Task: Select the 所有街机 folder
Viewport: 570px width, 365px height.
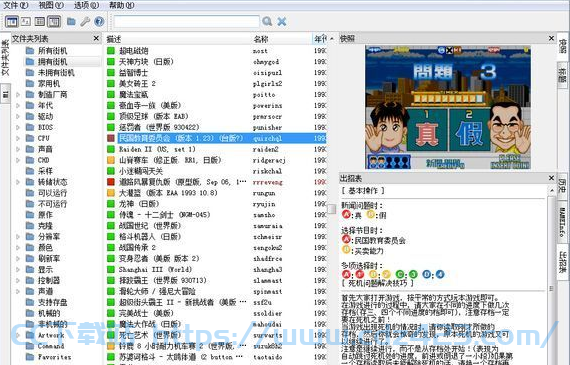Action: [x=52, y=51]
